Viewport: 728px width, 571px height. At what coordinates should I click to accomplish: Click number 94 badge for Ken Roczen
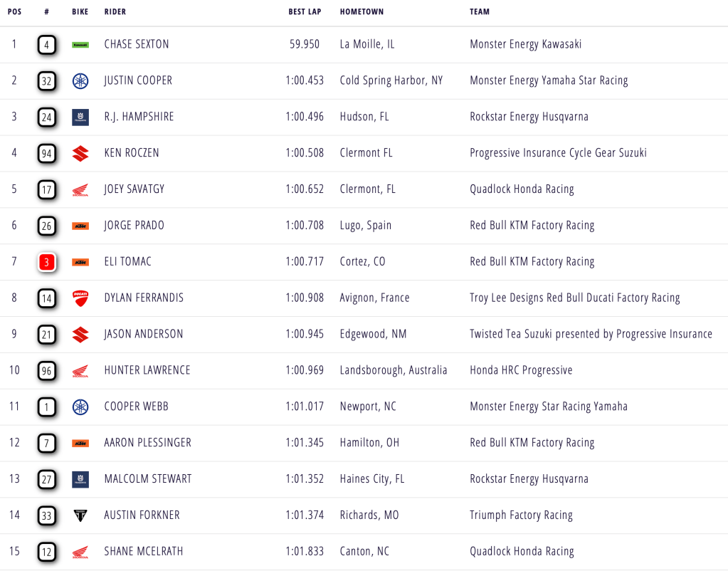[x=47, y=153]
